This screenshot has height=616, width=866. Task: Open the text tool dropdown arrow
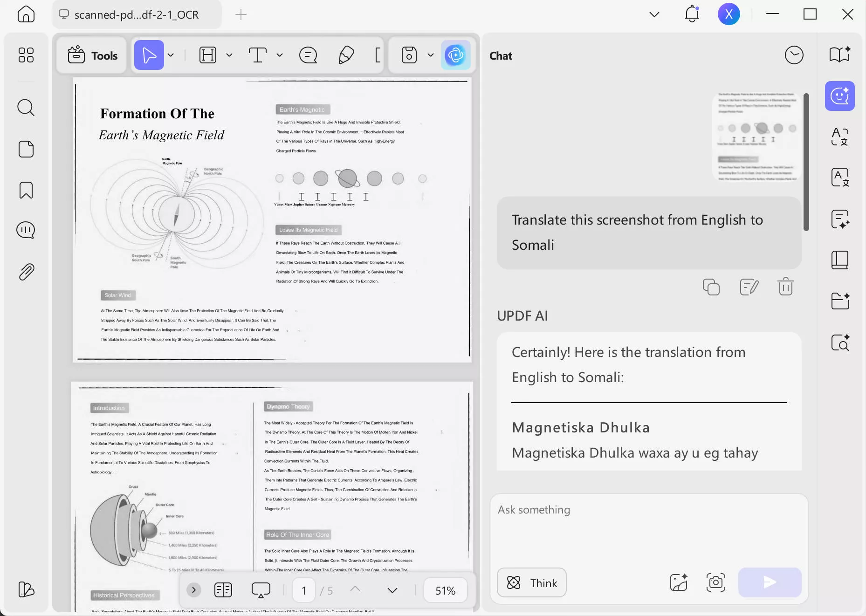point(280,55)
